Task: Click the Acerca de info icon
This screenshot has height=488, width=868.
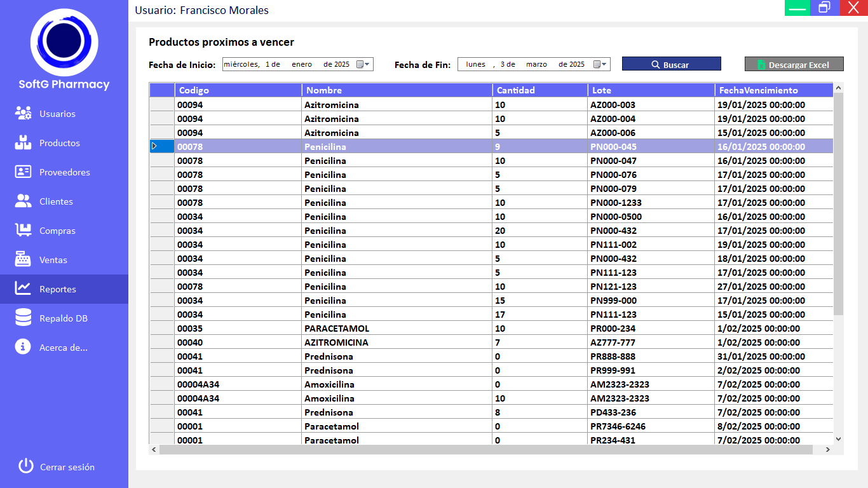Action: coord(24,348)
